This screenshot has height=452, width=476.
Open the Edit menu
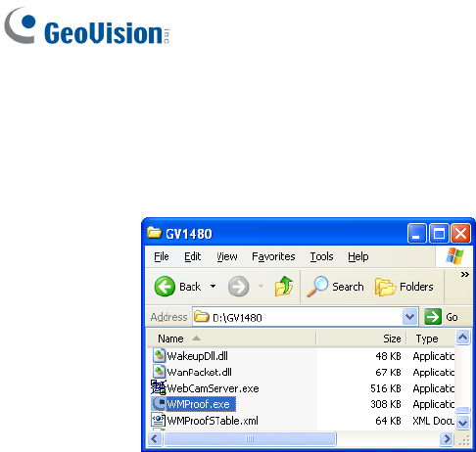coord(192,256)
